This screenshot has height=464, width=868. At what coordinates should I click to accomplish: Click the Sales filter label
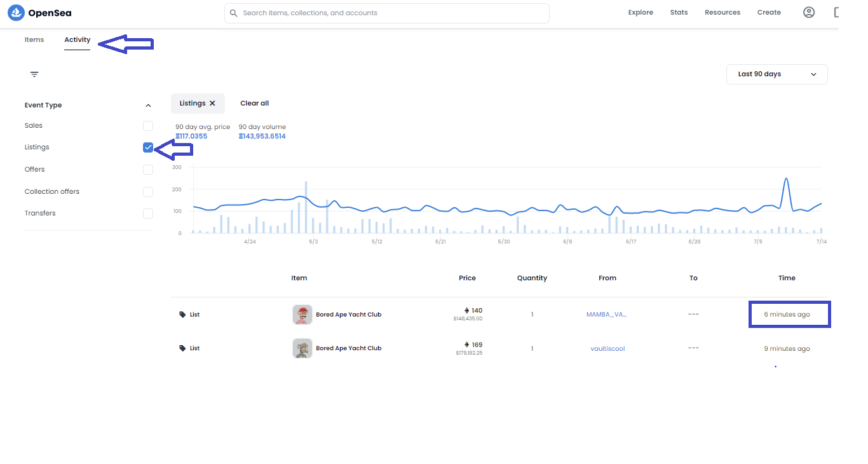click(34, 126)
